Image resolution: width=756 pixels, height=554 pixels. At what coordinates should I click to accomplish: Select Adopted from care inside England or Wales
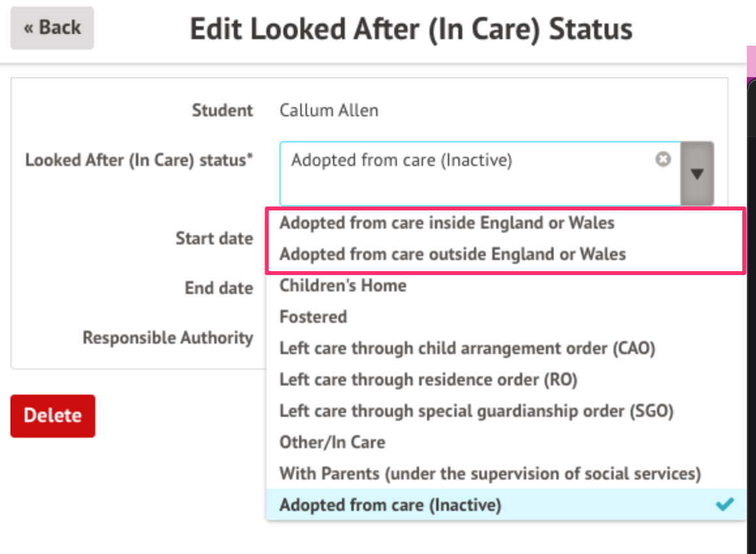[447, 223]
